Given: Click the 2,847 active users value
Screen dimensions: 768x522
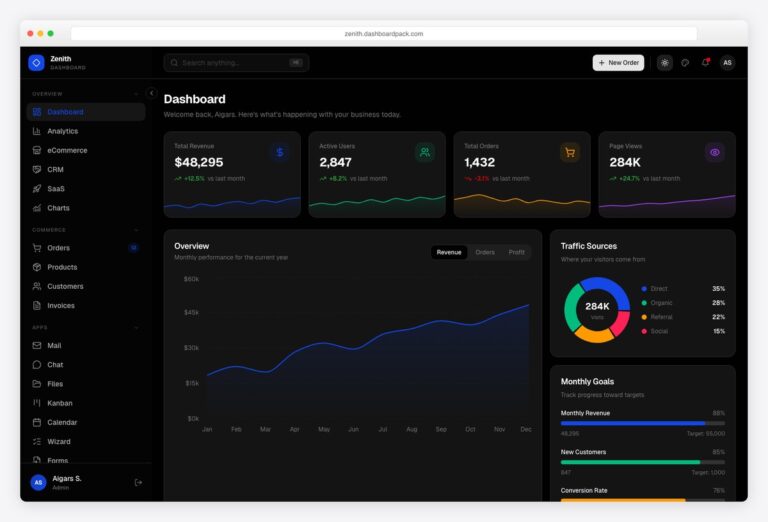Looking at the screenshot, I should click(336, 162).
